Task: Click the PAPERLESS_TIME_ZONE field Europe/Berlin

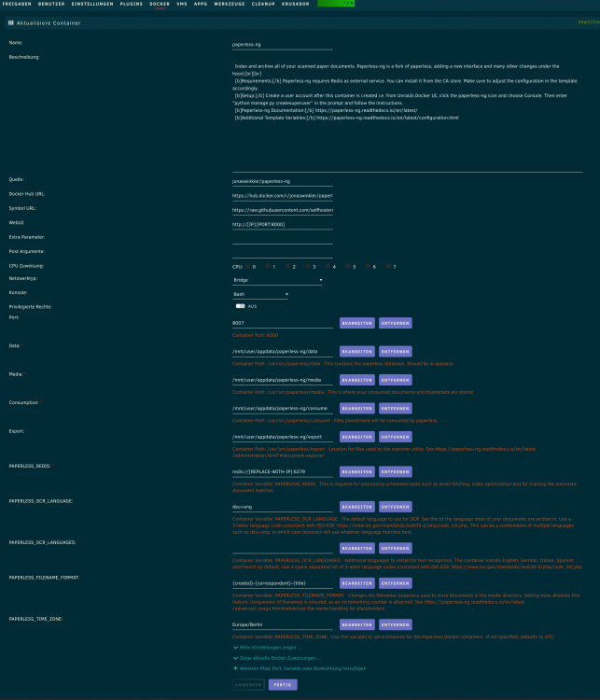Action: click(283, 624)
